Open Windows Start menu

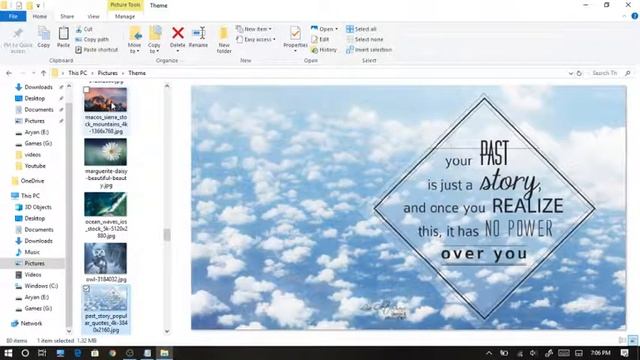pyautogui.click(x=8, y=353)
